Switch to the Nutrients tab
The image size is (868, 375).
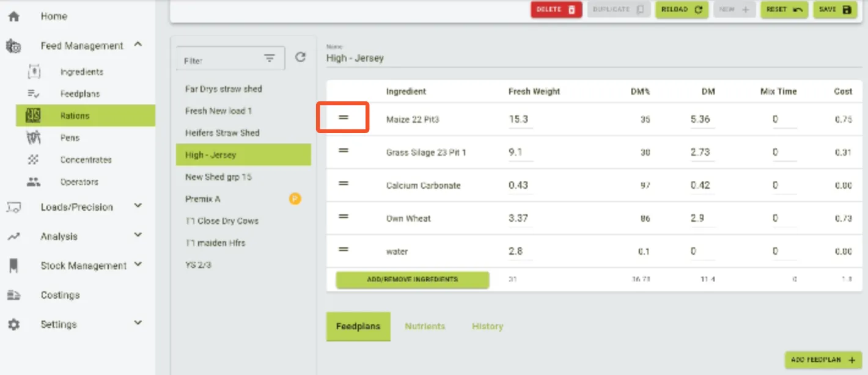pyautogui.click(x=425, y=326)
